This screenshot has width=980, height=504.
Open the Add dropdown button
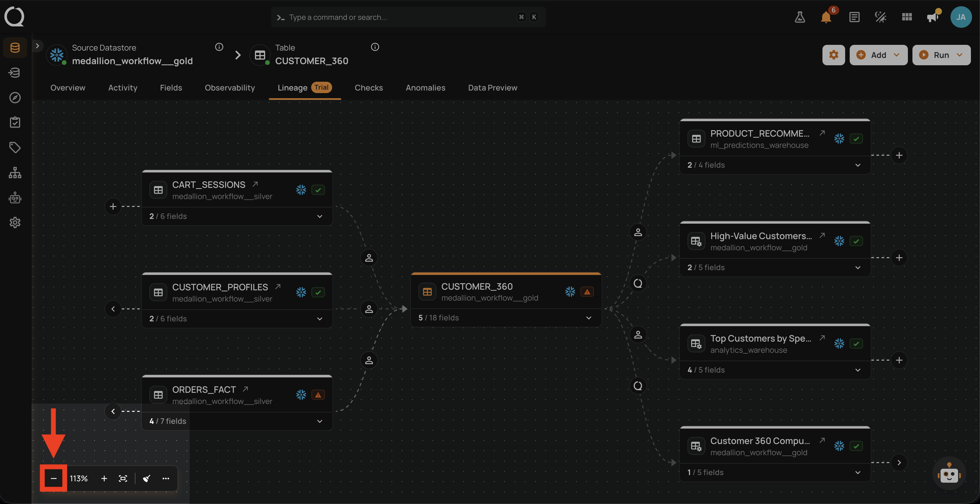878,55
